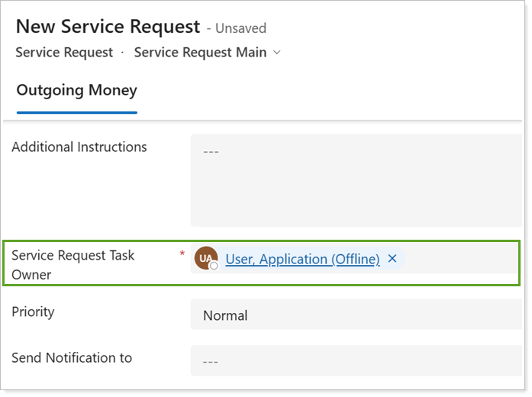Click the Additional Instructions label
This screenshot has height=397, width=532.
79,147
